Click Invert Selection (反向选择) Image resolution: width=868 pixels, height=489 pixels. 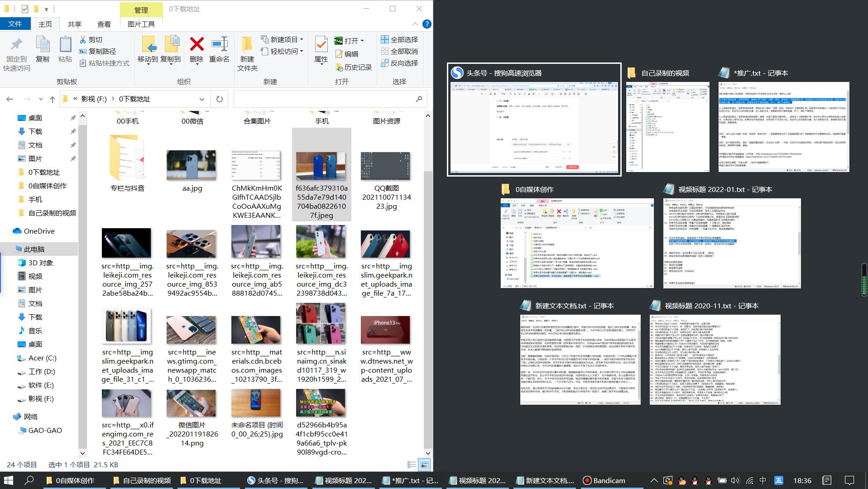tap(399, 63)
